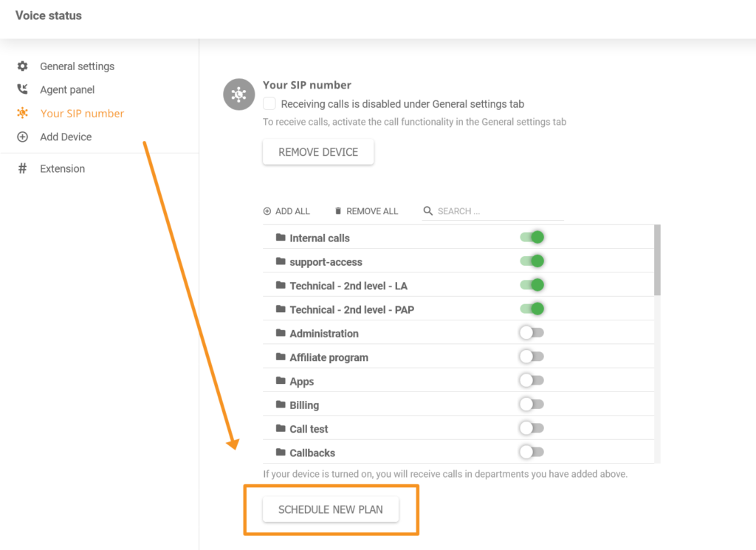Click the Add Device plus icon
756x550 pixels.
pyautogui.click(x=22, y=137)
